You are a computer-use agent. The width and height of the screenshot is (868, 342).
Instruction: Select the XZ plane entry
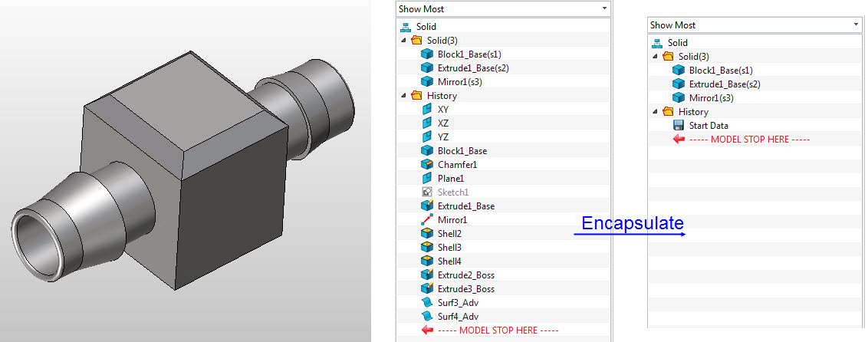tap(443, 123)
